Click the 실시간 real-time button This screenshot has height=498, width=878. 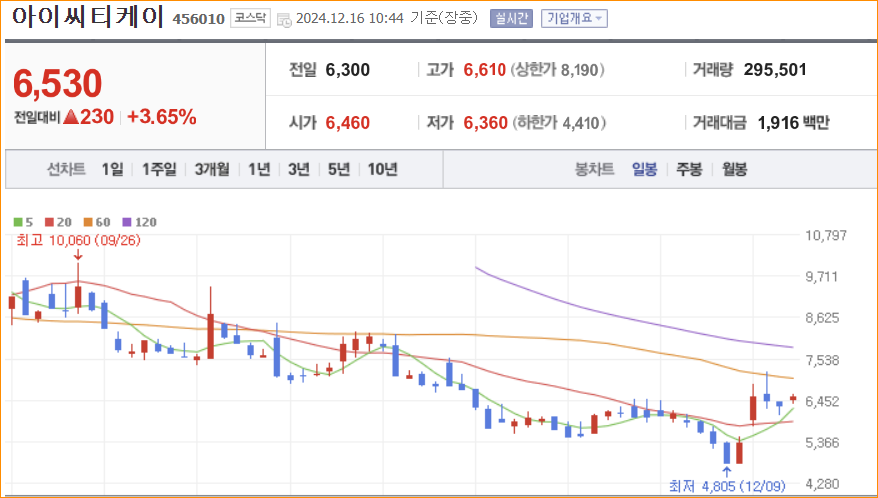[511, 18]
